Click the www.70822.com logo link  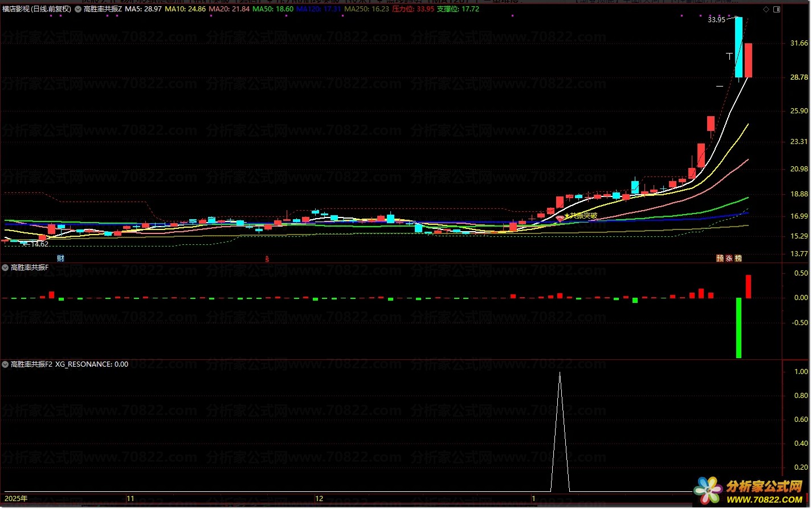(x=764, y=500)
